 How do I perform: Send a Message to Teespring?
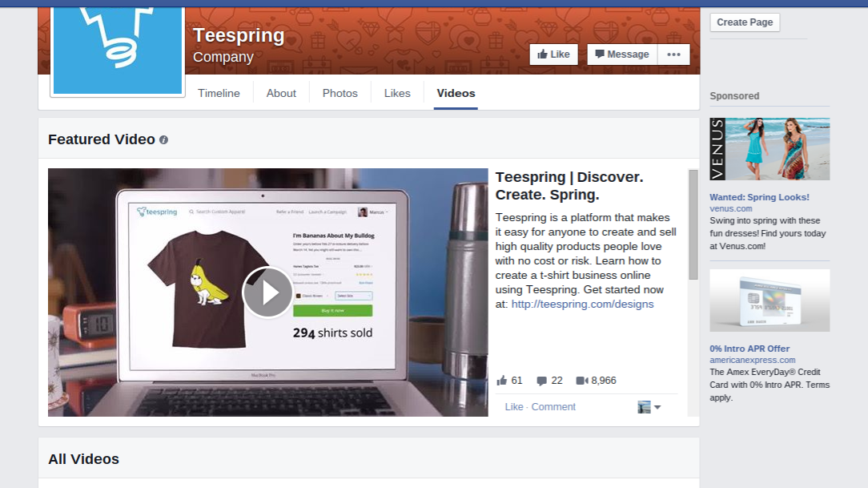click(622, 54)
